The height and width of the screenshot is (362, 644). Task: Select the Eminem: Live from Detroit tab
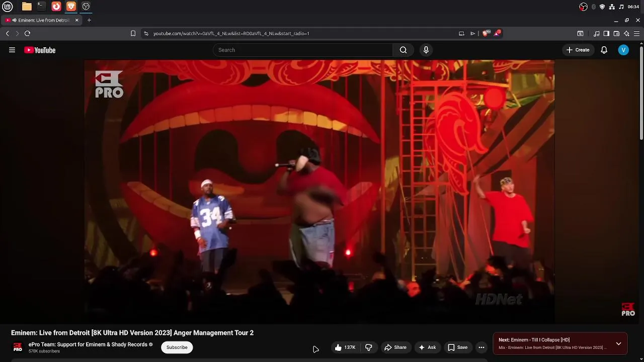point(41,20)
